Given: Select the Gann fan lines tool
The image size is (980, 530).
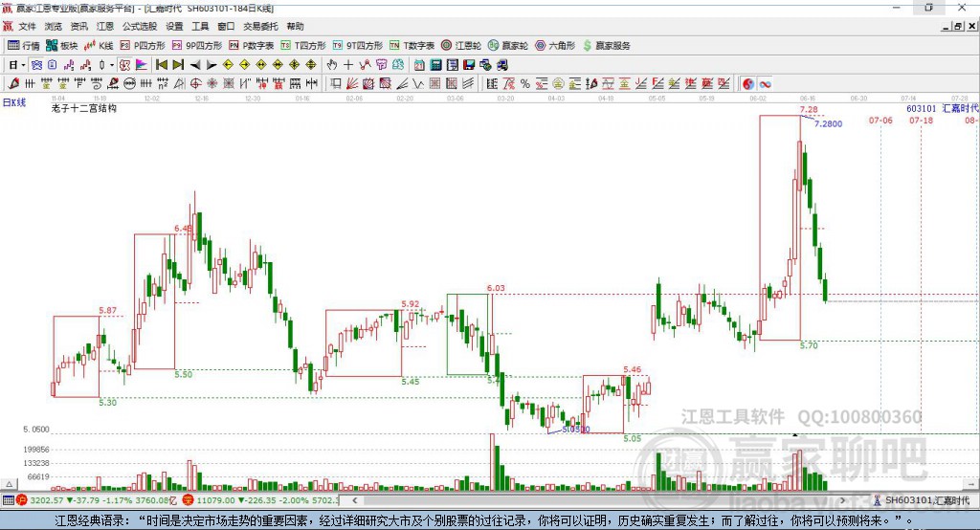Looking at the screenshot, I should (x=352, y=84).
